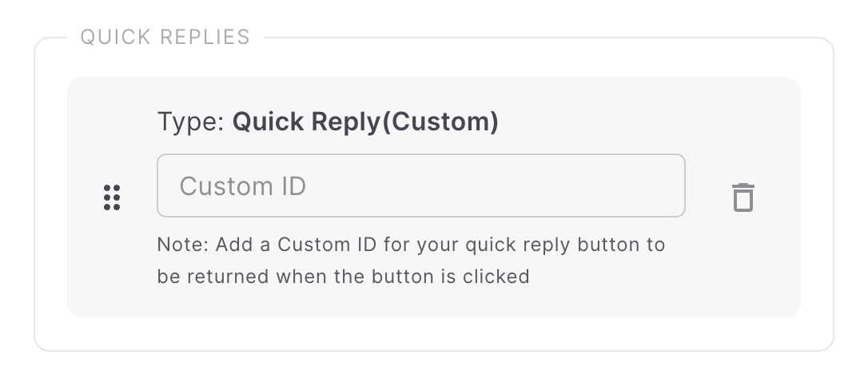This screenshot has width=868, height=379.
Task: Click the words "be returned when the button is clicked"
Action: 343,277
